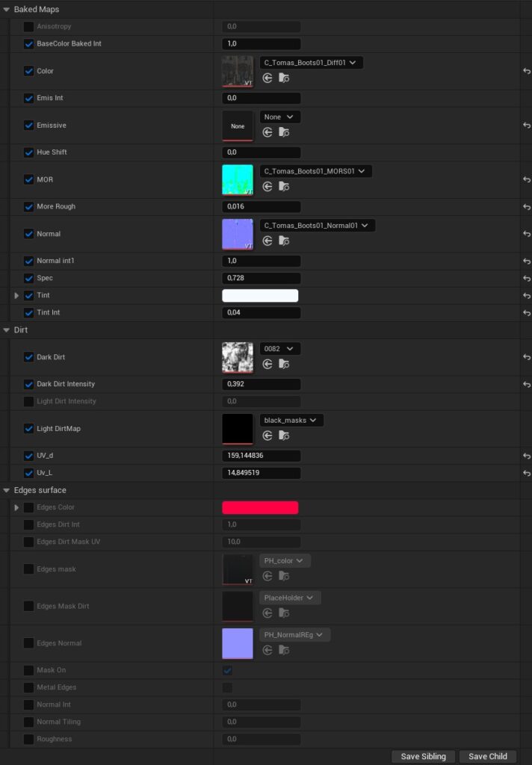Screen dimensions: 532x765
Task: Open C_Tomas_Boots01_Diff01 texture dropdown
Action: pos(311,63)
